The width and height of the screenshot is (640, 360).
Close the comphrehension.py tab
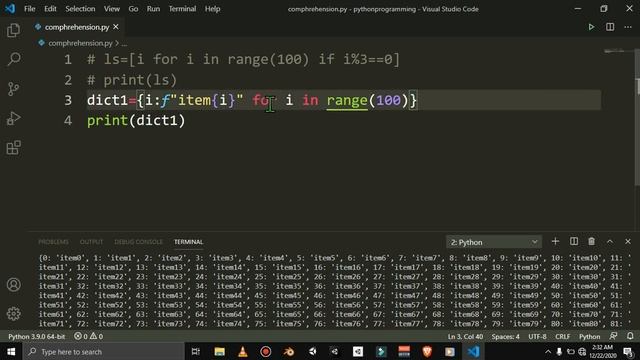[116, 27]
